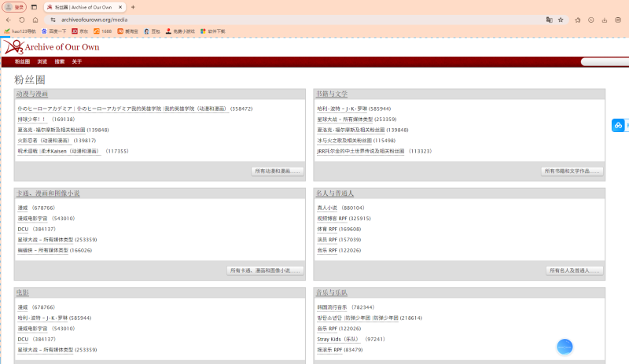Open 冰与火之歌及相关粉丝圈 link
629x364 pixels.
(344, 141)
